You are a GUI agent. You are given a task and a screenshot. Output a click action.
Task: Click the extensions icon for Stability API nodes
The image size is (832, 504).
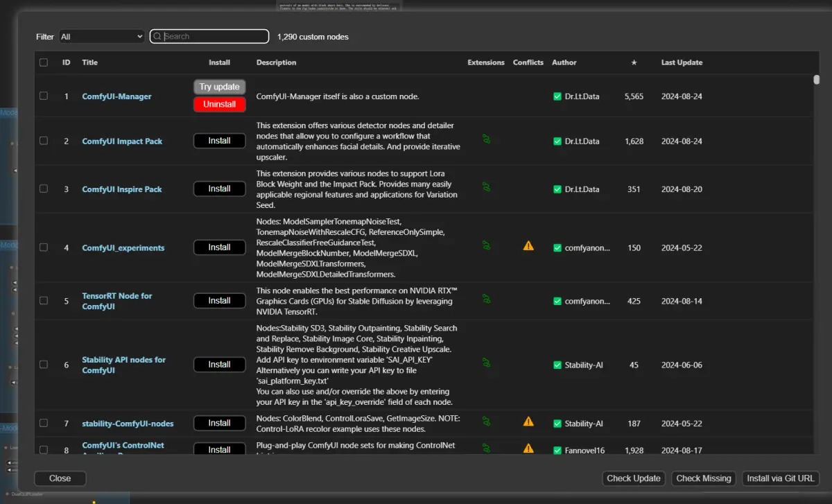[487, 363]
